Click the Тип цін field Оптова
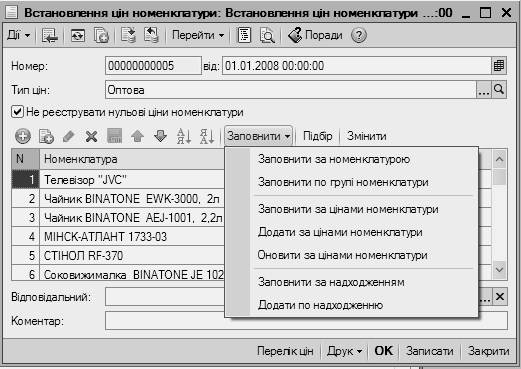Viewport: 521px width, 369px height. 291,90
